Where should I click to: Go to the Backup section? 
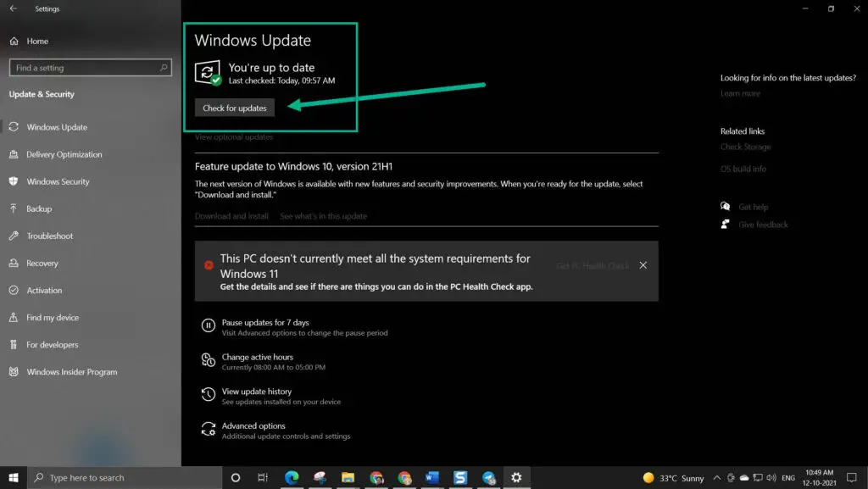coord(39,208)
